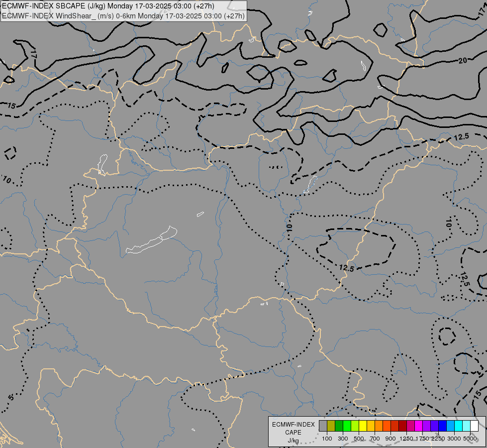Click the orange swatch right of 700
487x448 pixels.
pyautogui.click(x=379, y=426)
